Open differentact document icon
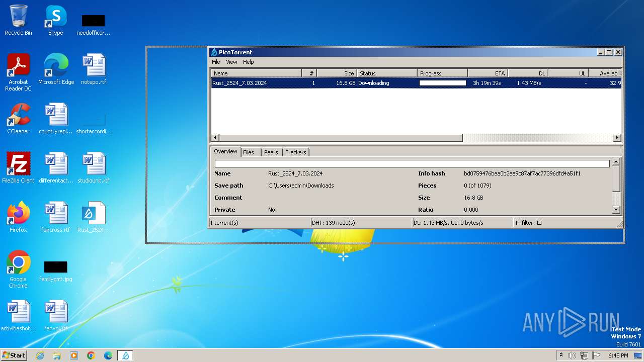Screen dimensions: 644x362 coord(56,168)
